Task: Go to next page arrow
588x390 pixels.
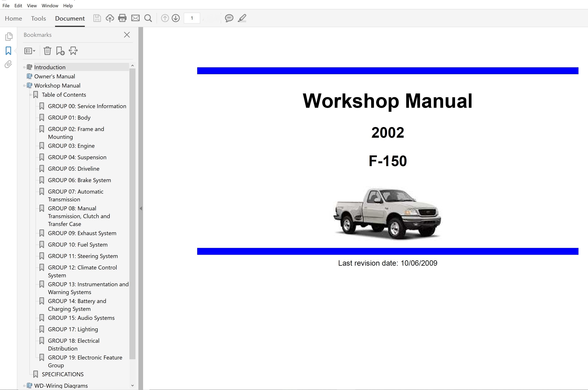Action: (x=176, y=18)
